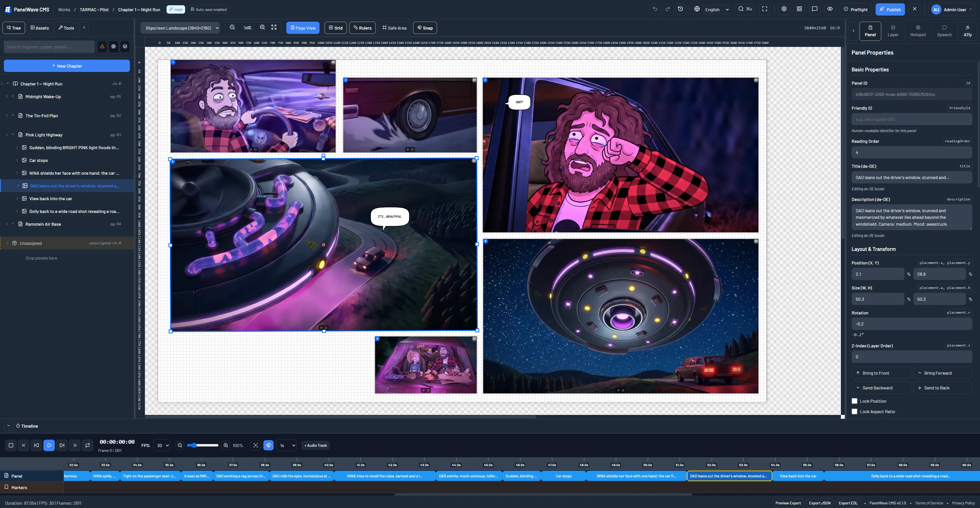Enter fullscreen mode icon in top bar
Screen dimensions: 980x508
pos(765,9)
